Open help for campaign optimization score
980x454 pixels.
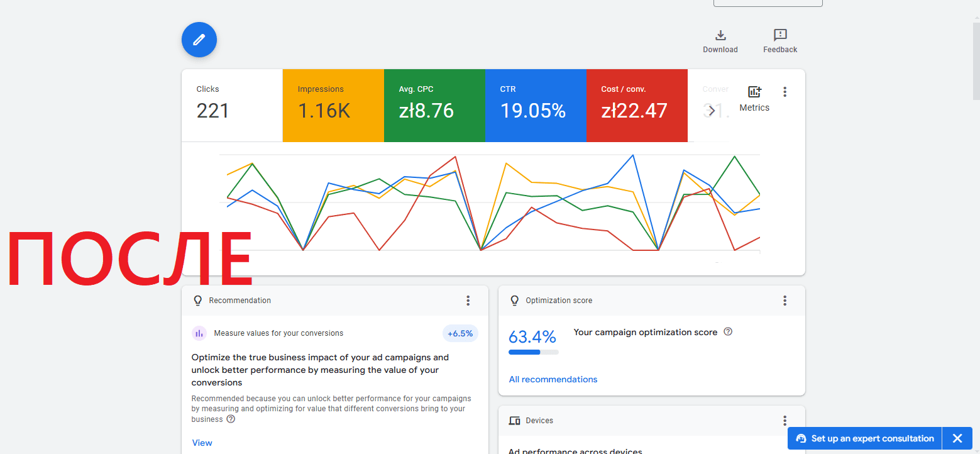728,331
